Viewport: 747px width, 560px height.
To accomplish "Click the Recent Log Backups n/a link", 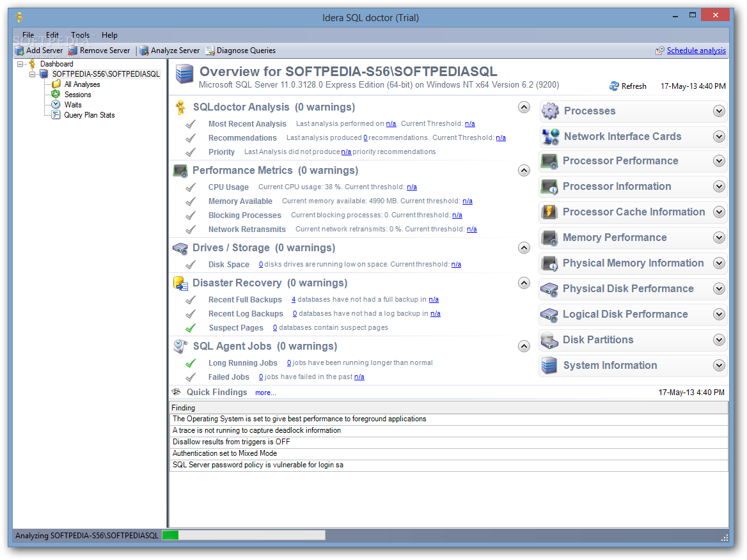I will click(x=436, y=314).
